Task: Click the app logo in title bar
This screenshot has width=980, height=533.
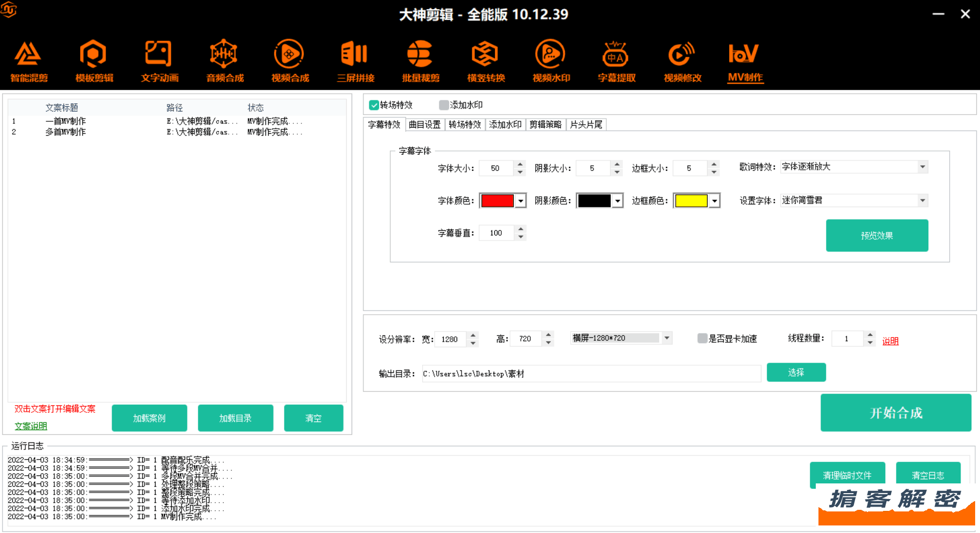Action: click(9, 9)
